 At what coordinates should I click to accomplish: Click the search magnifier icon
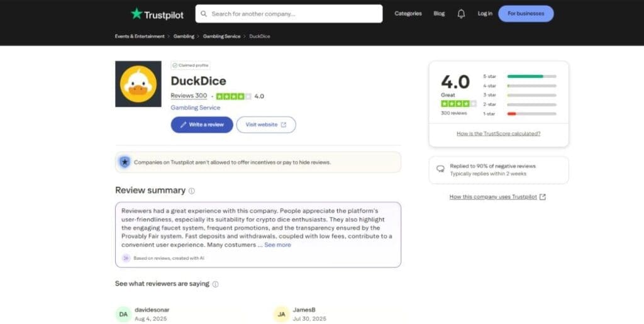[204, 14]
